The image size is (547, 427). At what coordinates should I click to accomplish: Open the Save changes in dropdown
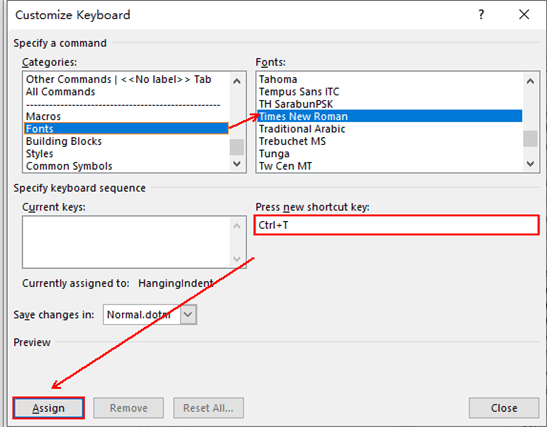click(188, 315)
